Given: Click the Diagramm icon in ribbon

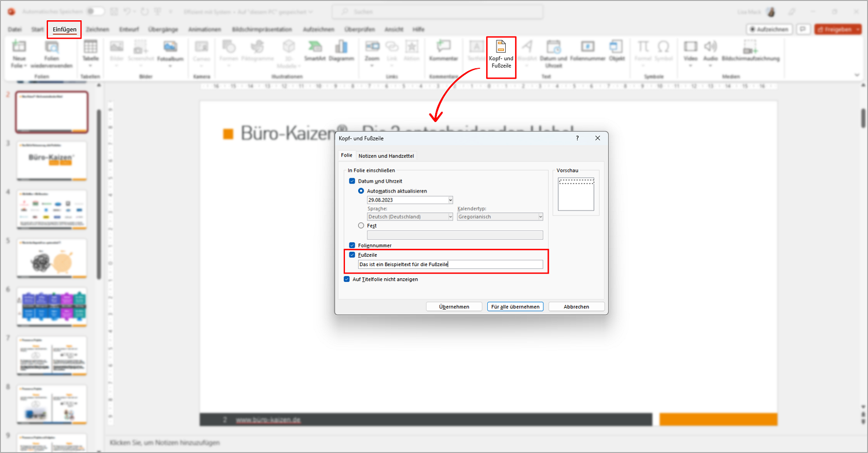Looking at the screenshot, I should (341, 51).
